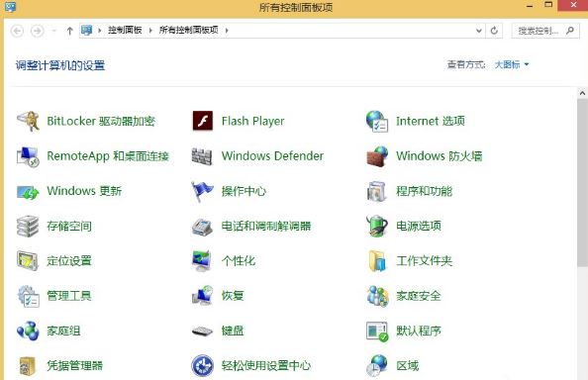Open the 家庭组 spheres icon
Viewport: 588px width, 380px height.
pyautogui.click(x=28, y=331)
